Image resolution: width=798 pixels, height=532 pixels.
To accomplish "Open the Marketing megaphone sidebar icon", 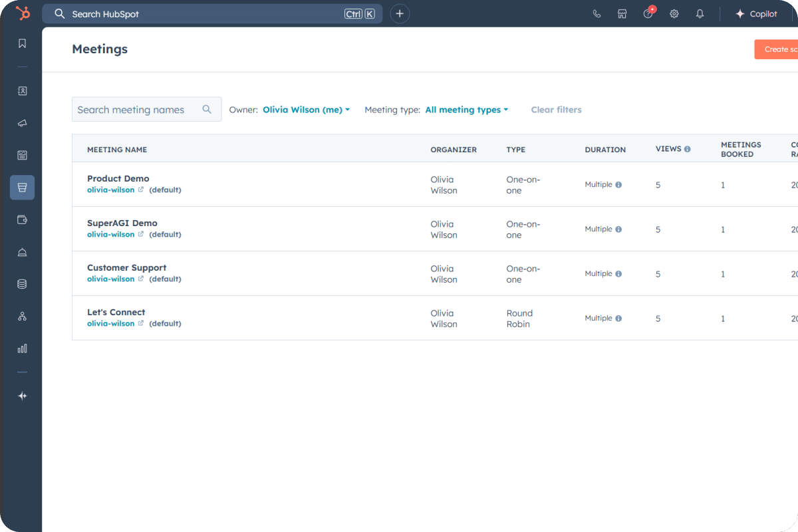I will click(22, 124).
